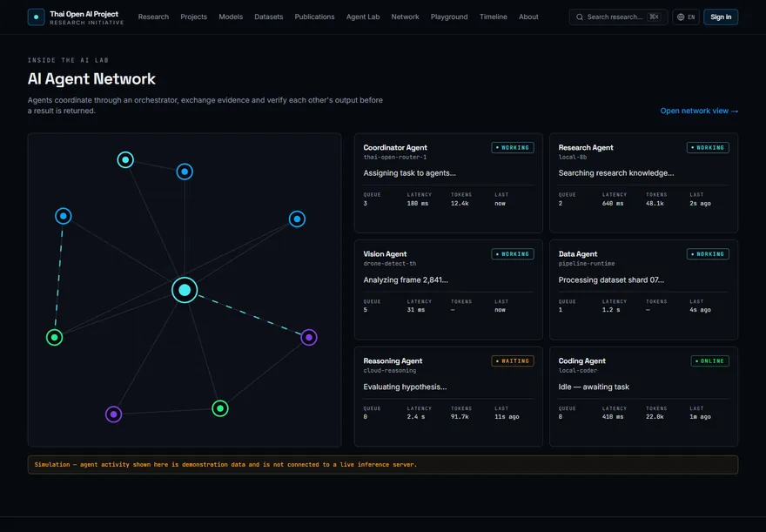
Task: Click the INSIDE THE AI LAB label
Action: (x=68, y=61)
